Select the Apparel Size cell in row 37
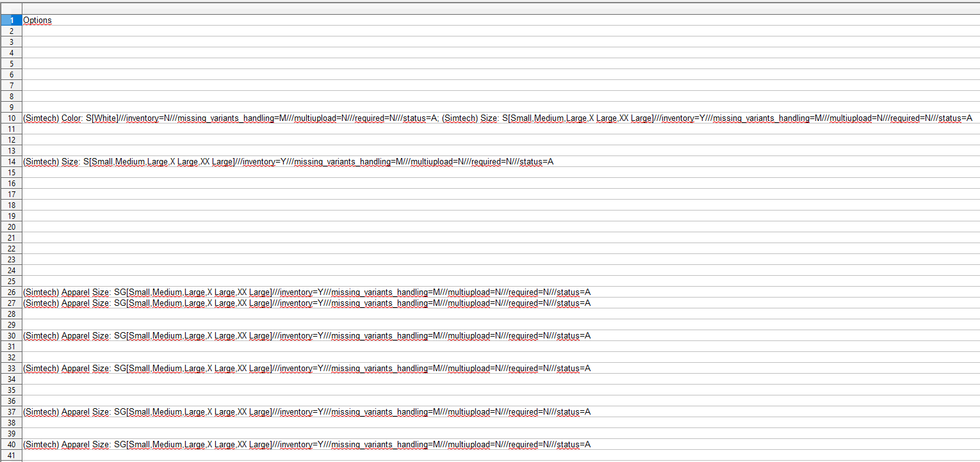This screenshot has width=980, height=462. point(306,411)
